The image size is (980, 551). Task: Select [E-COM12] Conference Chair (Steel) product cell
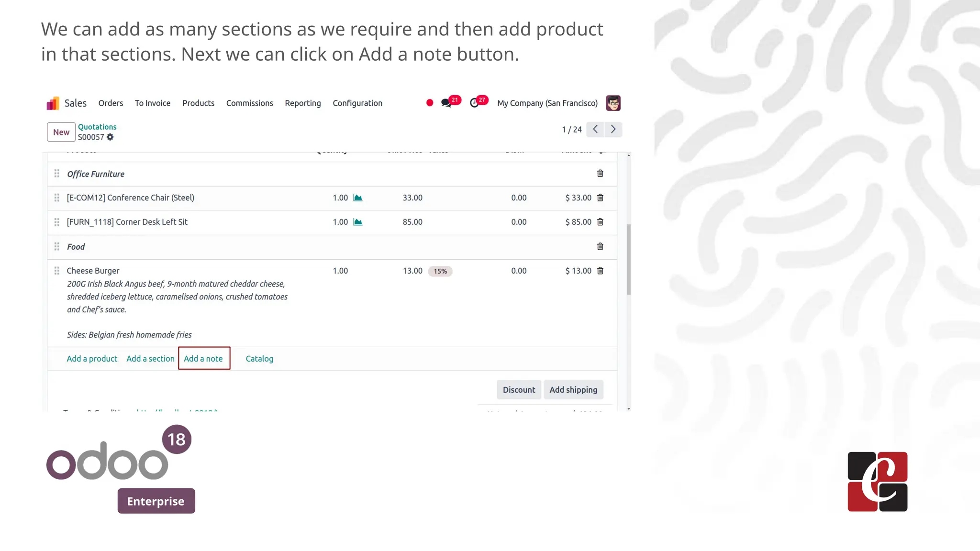(131, 198)
